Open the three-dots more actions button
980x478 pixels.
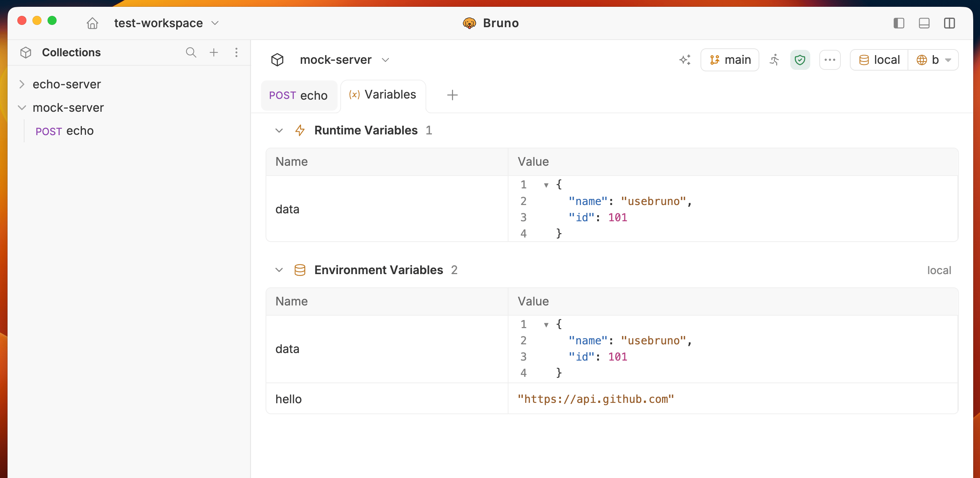(830, 60)
